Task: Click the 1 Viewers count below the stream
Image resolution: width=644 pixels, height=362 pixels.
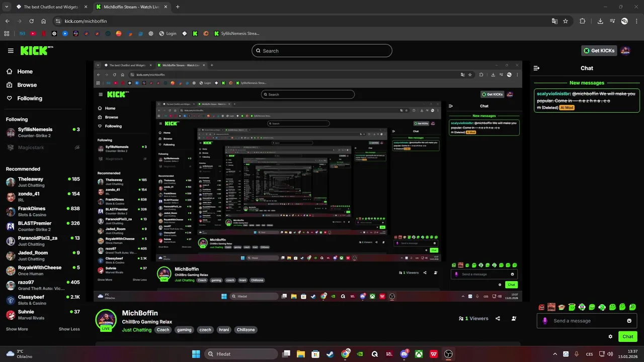Action: pyautogui.click(x=473, y=318)
